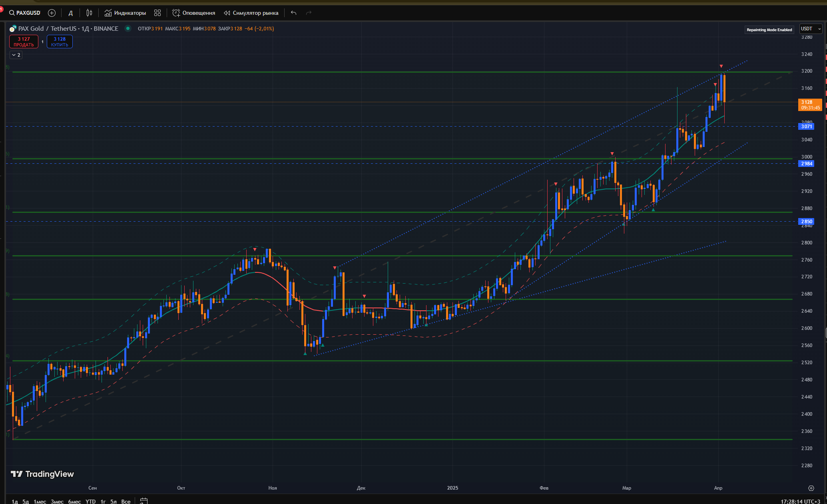Click the compare or add symbol plus icon
This screenshot has width=827, height=504.
[x=52, y=13]
